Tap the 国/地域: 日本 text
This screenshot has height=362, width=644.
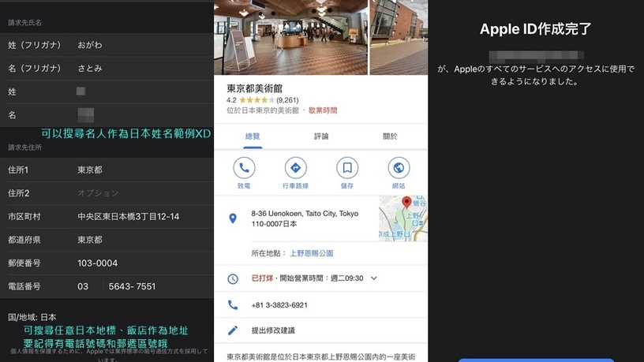(x=32, y=317)
